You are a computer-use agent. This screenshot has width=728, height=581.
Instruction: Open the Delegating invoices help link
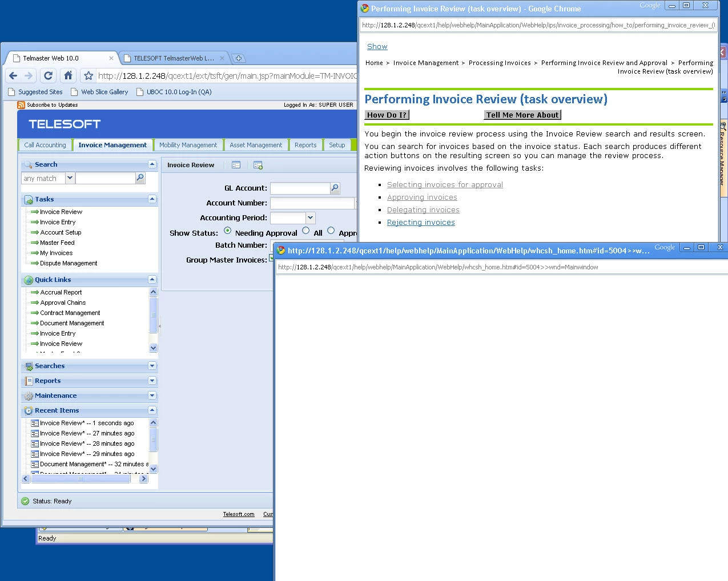[423, 209]
